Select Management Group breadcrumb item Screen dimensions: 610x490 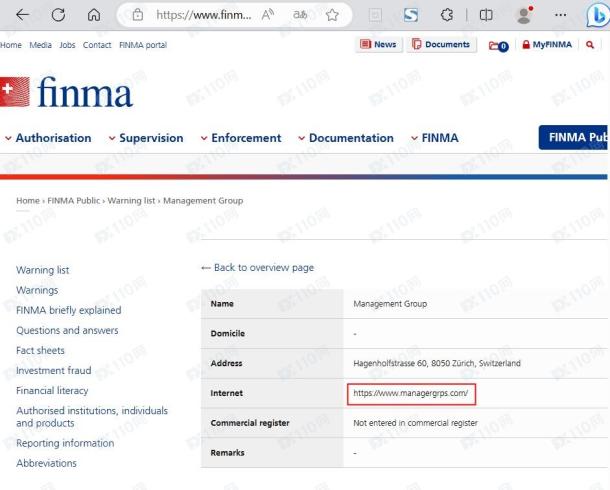click(203, 201)
